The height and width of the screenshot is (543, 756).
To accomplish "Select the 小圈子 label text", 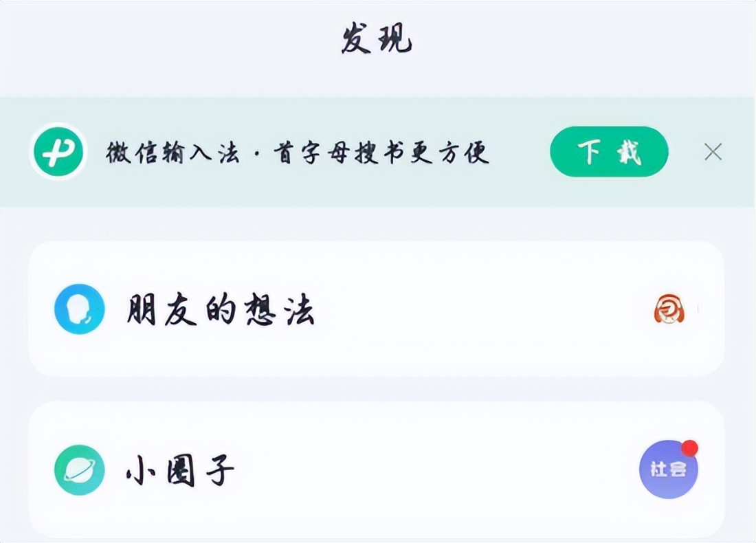I will point(180,470).
